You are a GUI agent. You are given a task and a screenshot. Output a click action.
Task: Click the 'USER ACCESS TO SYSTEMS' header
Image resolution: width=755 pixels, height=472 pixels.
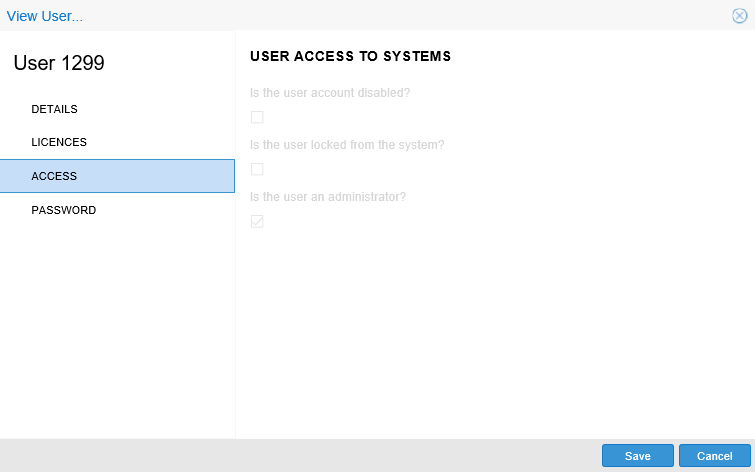point(350,57)
